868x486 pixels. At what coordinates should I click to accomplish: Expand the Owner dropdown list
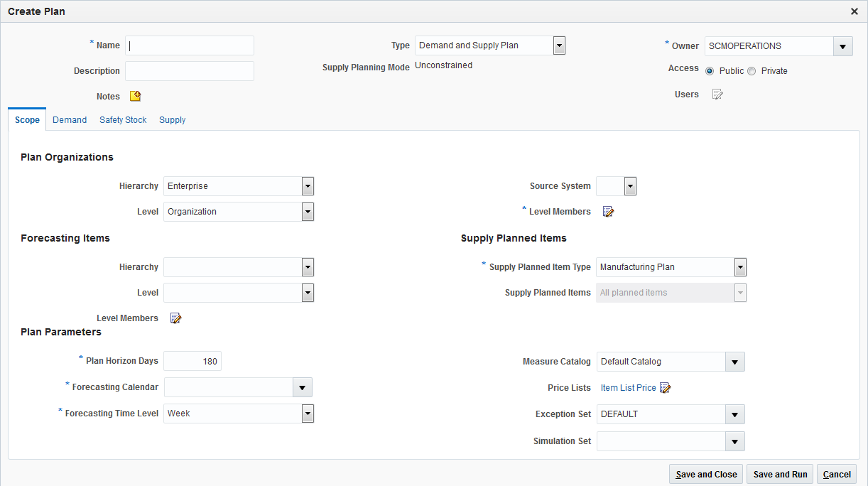point(842,46)
